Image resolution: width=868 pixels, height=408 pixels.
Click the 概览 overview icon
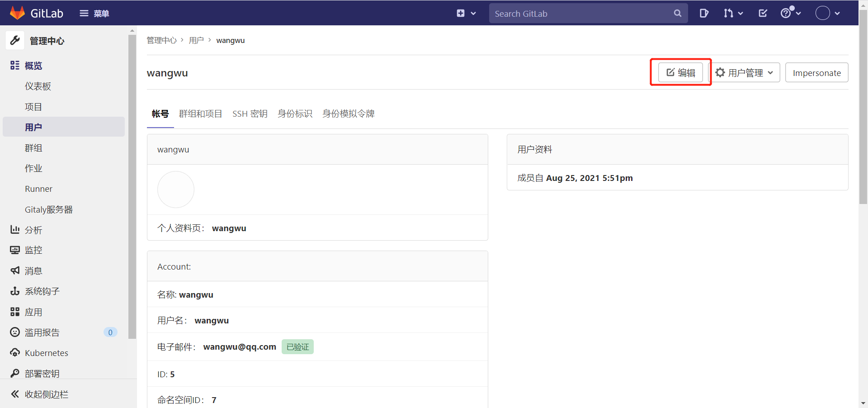coord(15,65)
